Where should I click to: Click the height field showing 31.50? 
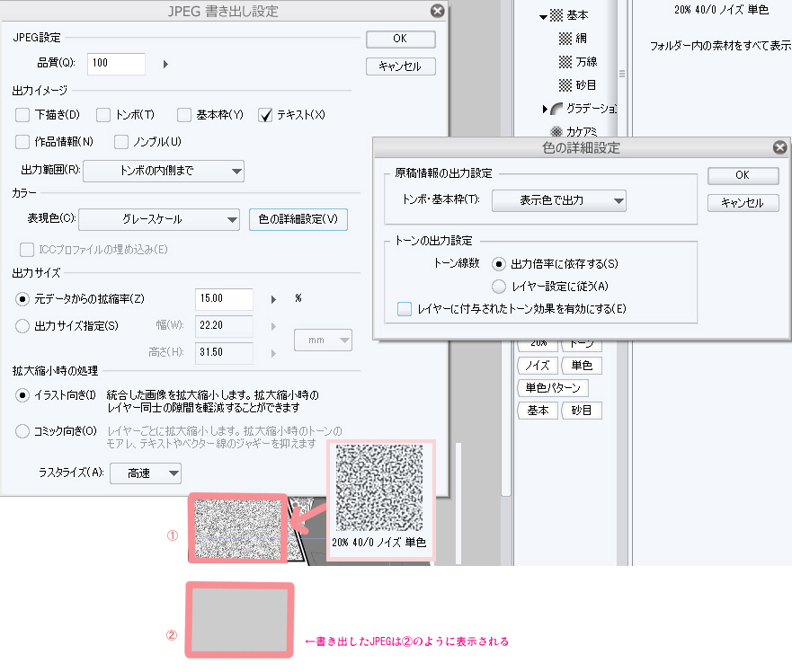pos(224,352)
